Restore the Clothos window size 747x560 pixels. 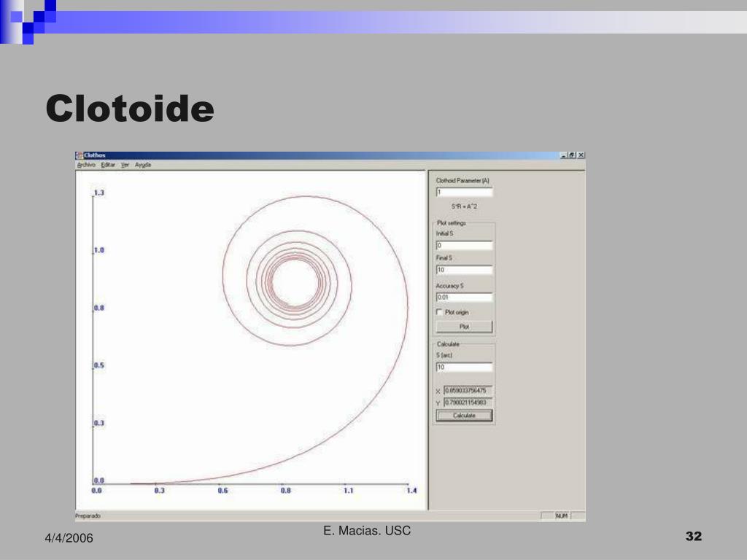(x=572, y=155)
